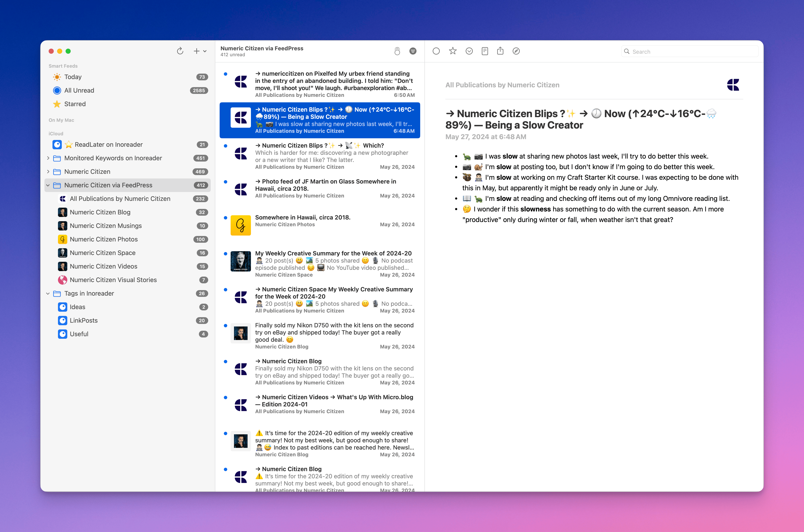
Task: Collapse the Numeric Citizen via FeedPress folder
Action: click(x=48, y=185)
